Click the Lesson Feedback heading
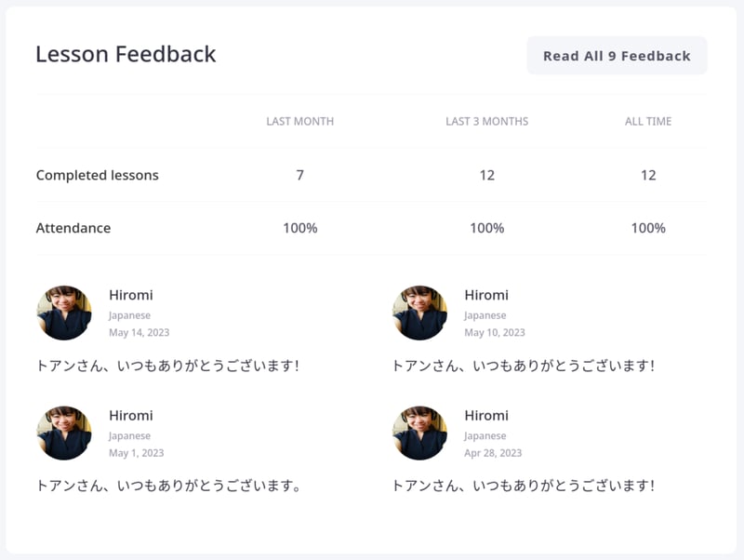 pyautogui.click(x=126, y=54)
